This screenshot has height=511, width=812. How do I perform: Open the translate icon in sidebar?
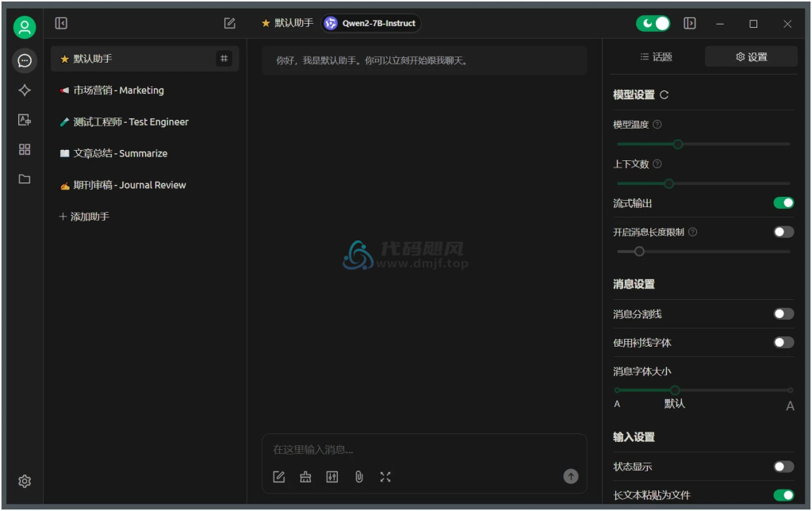tap(25, 120)
